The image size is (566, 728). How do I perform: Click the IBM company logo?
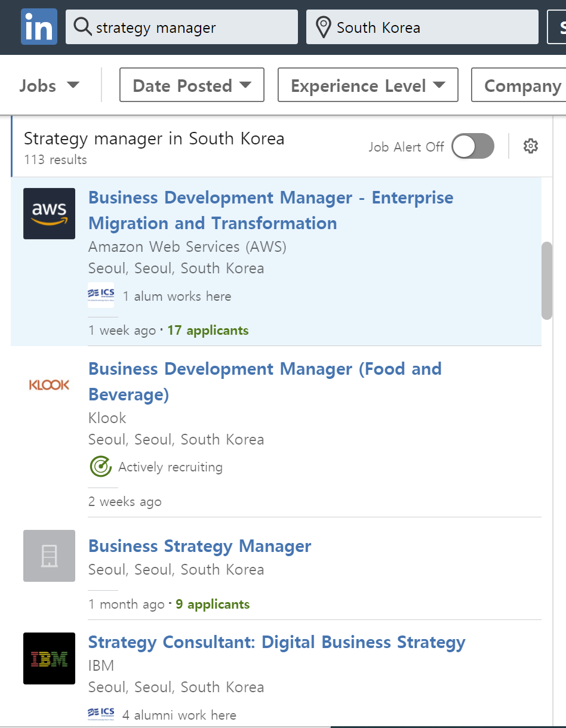point(49,658)
